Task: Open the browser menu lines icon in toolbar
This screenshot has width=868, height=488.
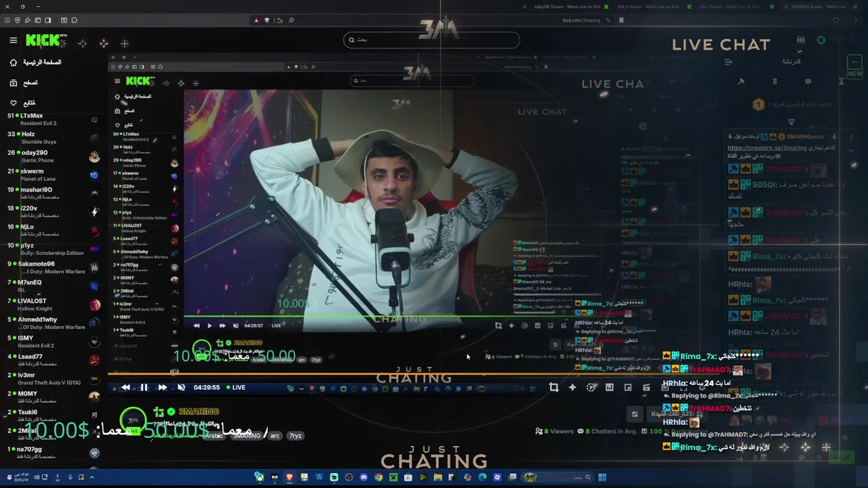Action: pyautogui.click(x=7, y=20)
